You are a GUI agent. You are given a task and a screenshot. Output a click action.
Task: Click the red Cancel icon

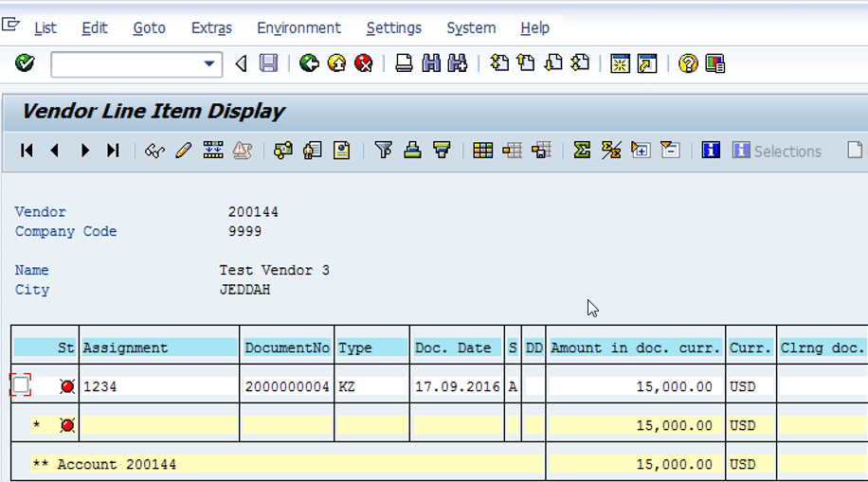click(364, 63)
